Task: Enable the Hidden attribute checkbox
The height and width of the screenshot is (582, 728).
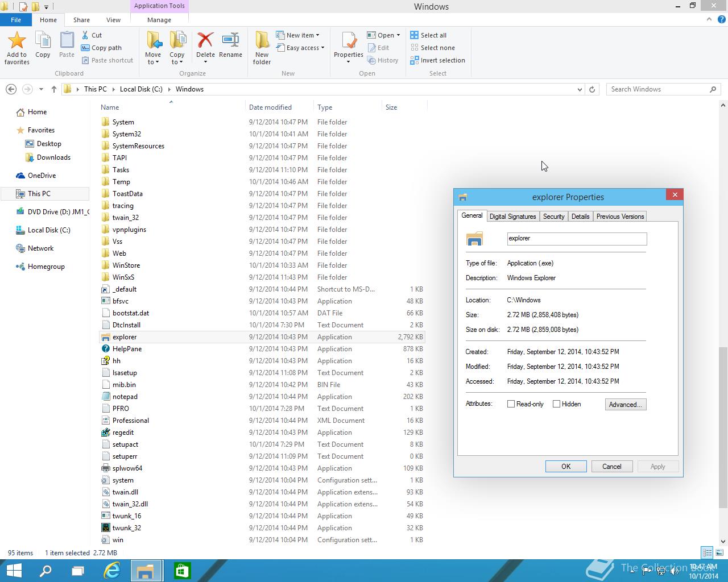Action: pyautogui.click(x=556, y=404)
